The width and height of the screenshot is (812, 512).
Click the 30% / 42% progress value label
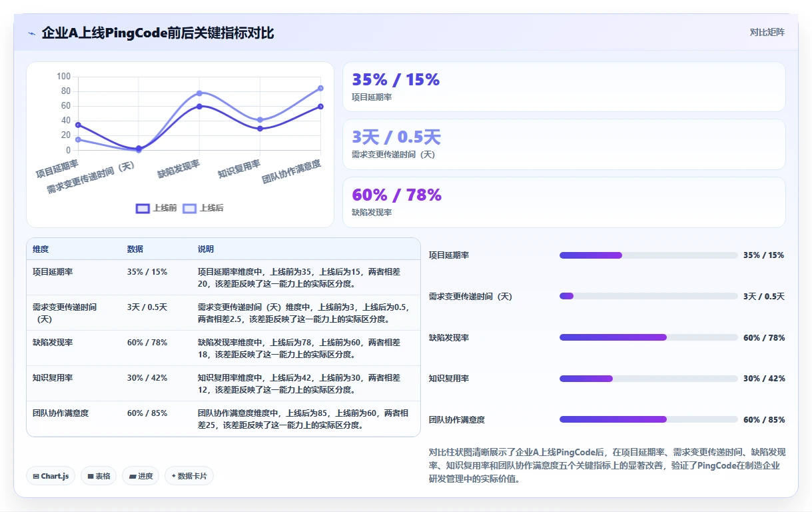(x=764, y=379)
